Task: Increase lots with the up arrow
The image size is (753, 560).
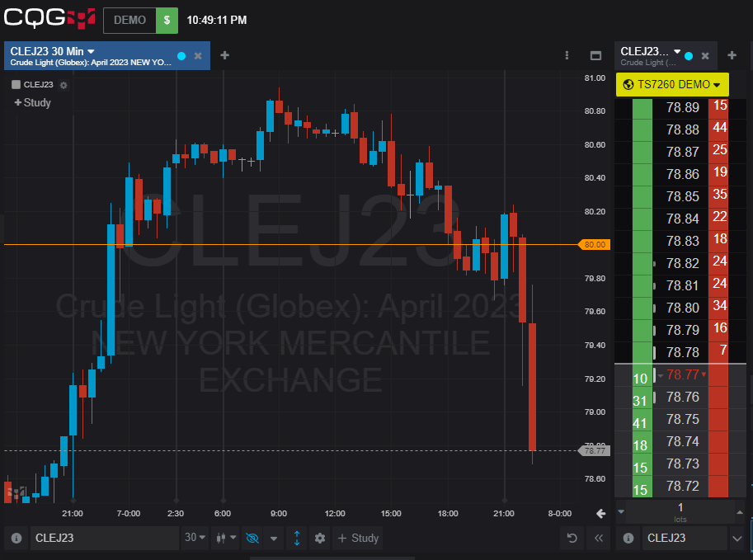Action: 740,512
